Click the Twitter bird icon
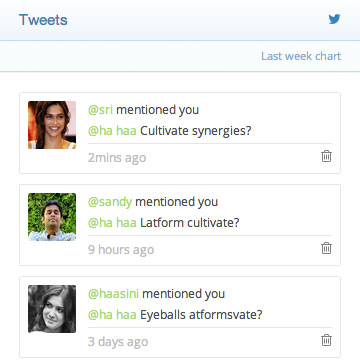360x360 pixels. pos(334,19)
